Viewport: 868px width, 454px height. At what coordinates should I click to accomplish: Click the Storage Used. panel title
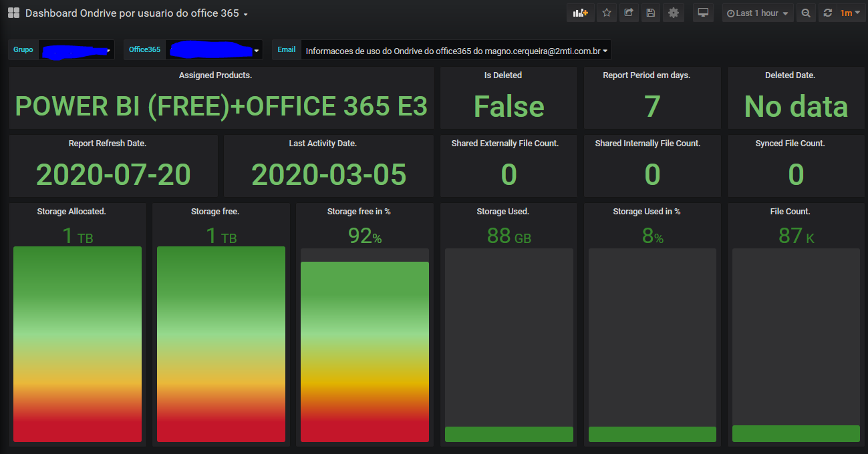(503, 212)
